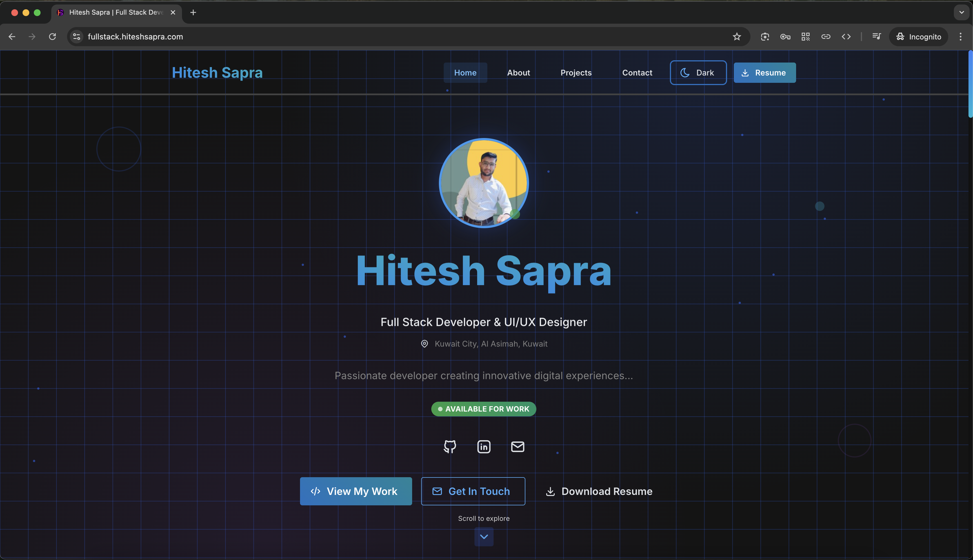The height and width of the screenshot is (560, 973).
Task: Toggle the Dark theme switch
Action: click(698, 73)
